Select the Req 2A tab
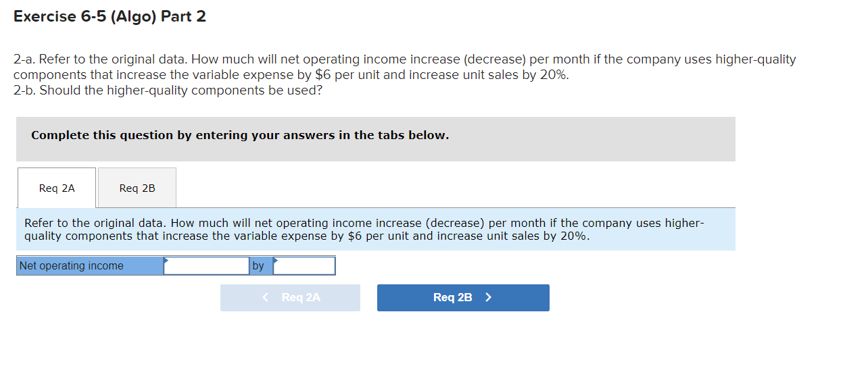The width and height of the screenshot is (868, 389). pos(56,188)
